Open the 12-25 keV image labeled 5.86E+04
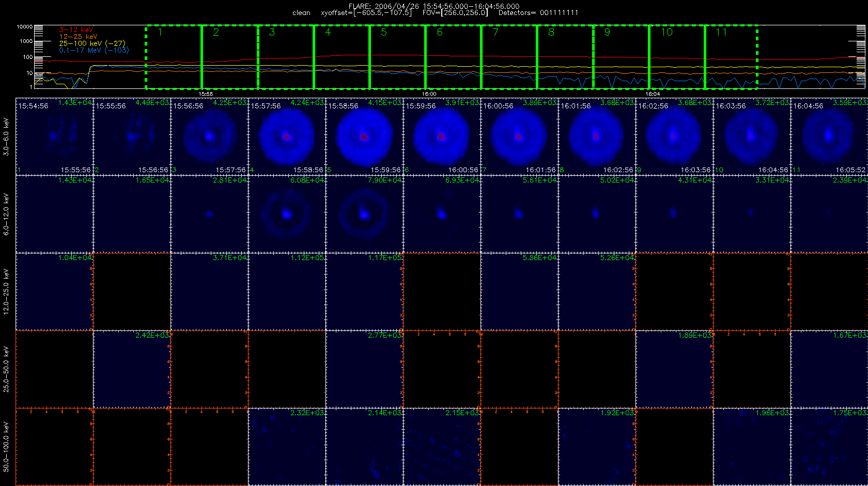 point(519,292)
